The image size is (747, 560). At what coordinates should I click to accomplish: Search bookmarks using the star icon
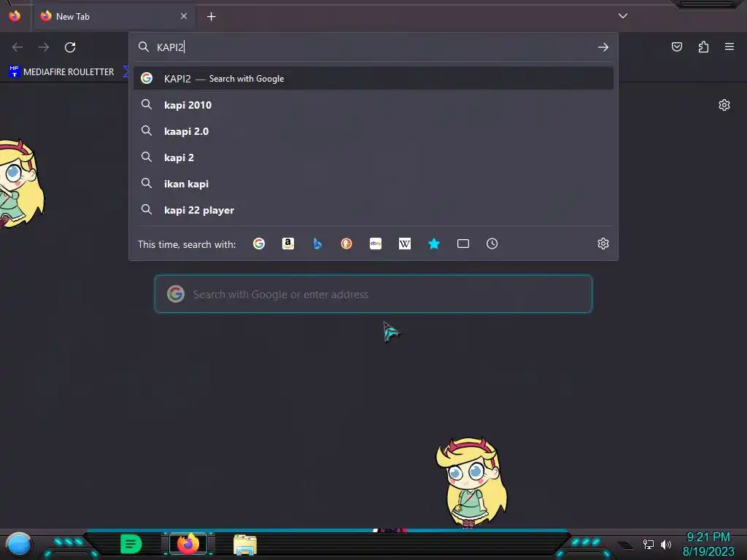coord(433,244)
